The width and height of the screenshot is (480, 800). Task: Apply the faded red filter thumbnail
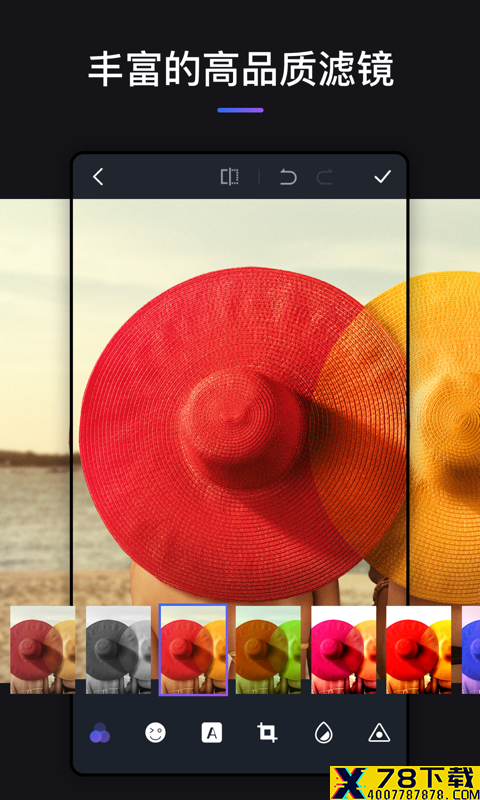(x=42, y=649)
